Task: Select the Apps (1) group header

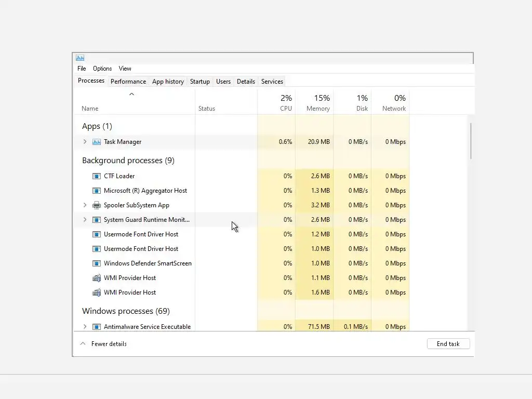Action: tap(97, 126)
